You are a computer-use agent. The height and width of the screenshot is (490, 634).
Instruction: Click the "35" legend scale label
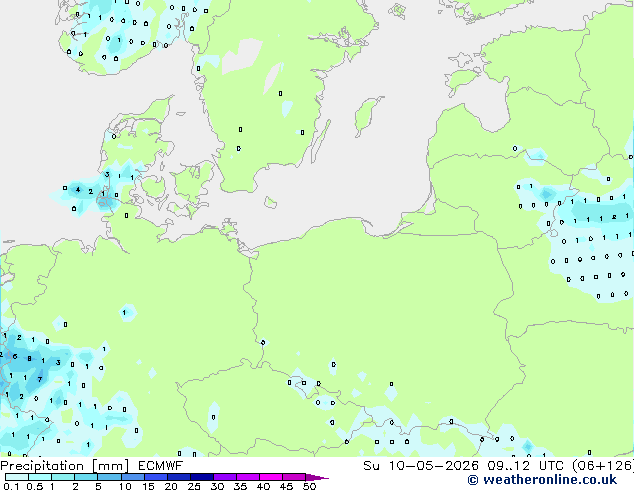(240, 486)
